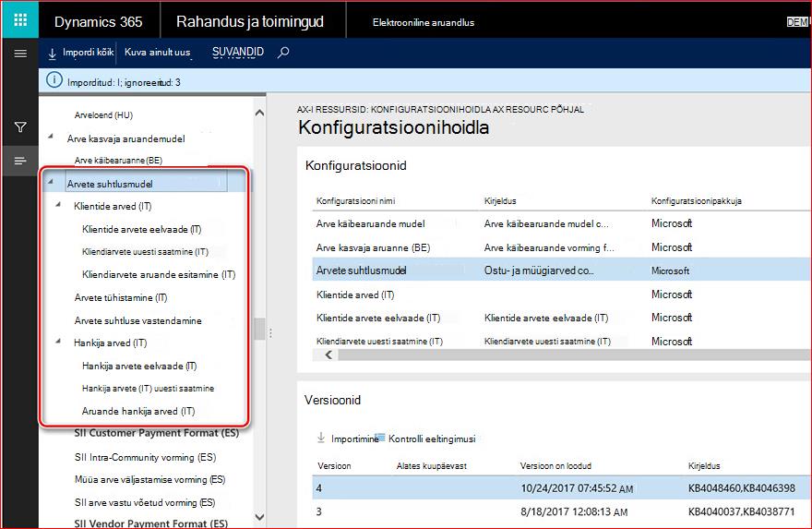Collapse Klientide arved (IT) node

point(58,205)
